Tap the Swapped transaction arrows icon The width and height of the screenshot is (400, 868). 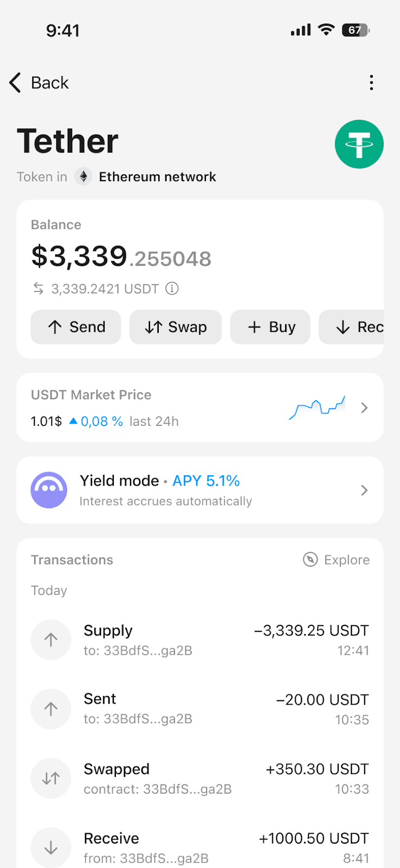[x=51, y=778]
